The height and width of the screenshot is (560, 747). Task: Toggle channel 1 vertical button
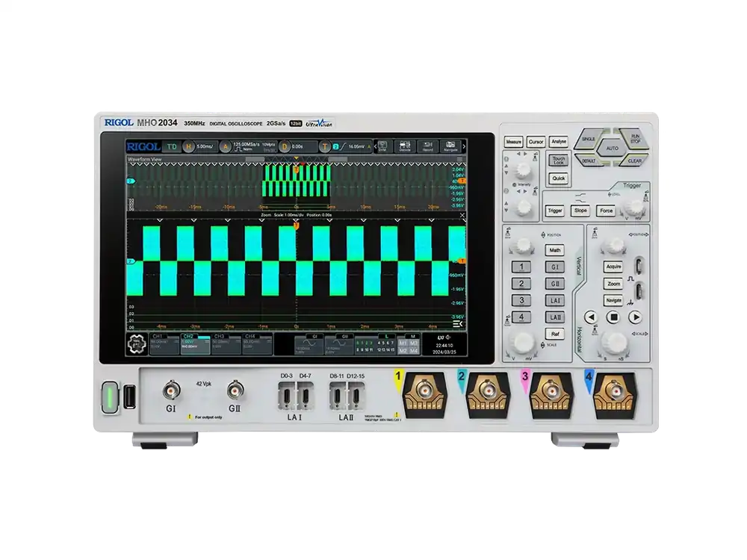click(x=521, y=267)
